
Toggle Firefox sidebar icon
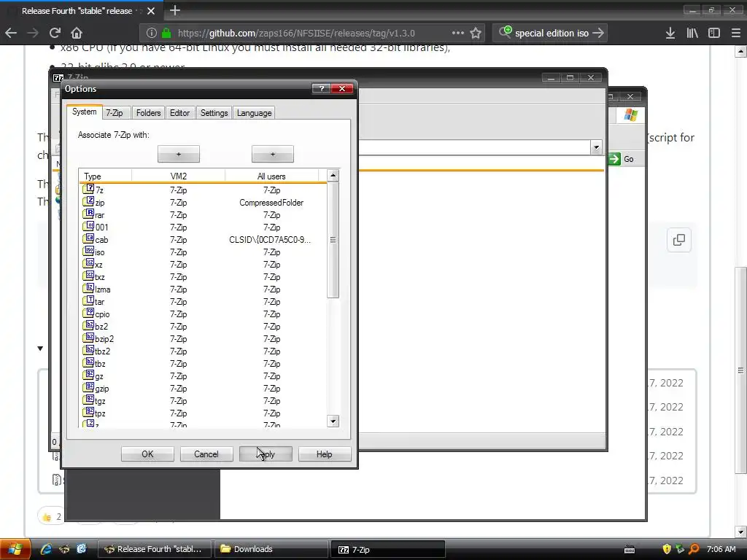click(x=714, y=33)
